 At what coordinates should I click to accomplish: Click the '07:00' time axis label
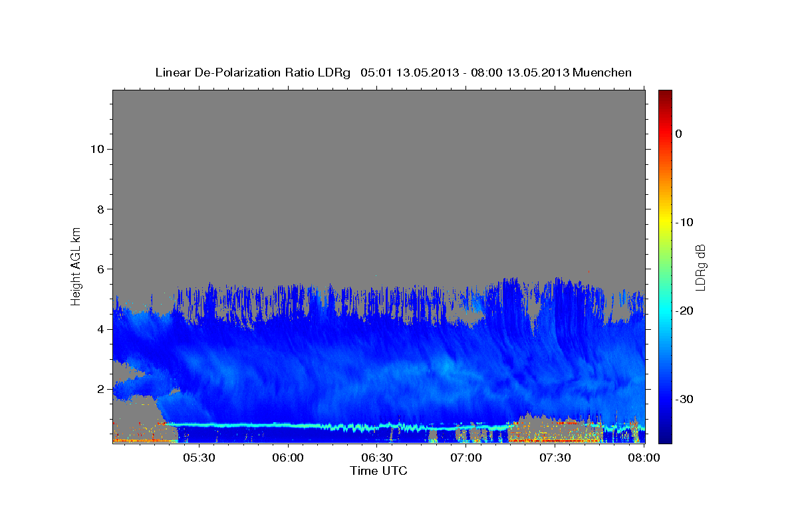(466, 458)
